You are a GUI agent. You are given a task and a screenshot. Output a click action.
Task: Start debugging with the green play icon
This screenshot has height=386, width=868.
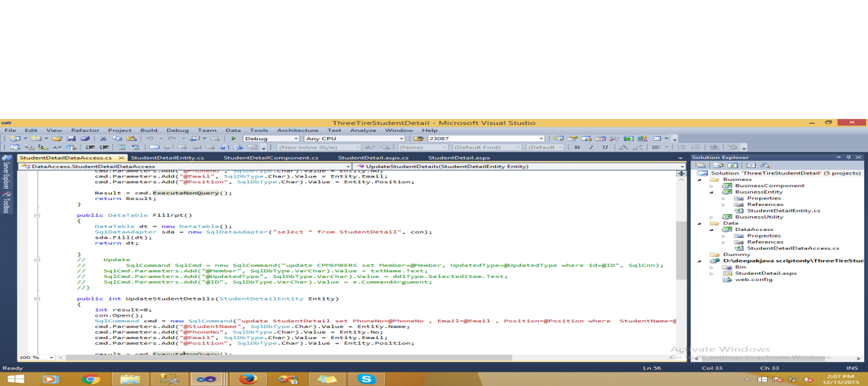[233, 138]
